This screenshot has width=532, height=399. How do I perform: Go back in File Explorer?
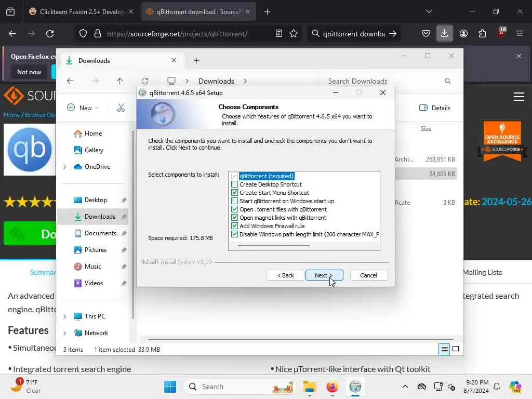point(70,81)
